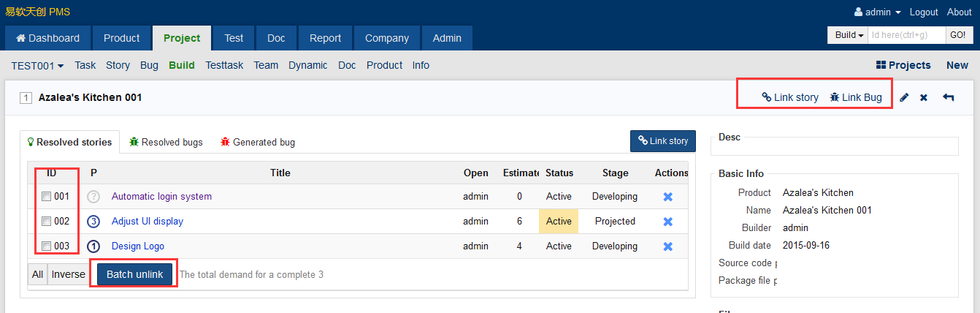
Task: Click the delete build X icon
Action: (x=924, y=97)
